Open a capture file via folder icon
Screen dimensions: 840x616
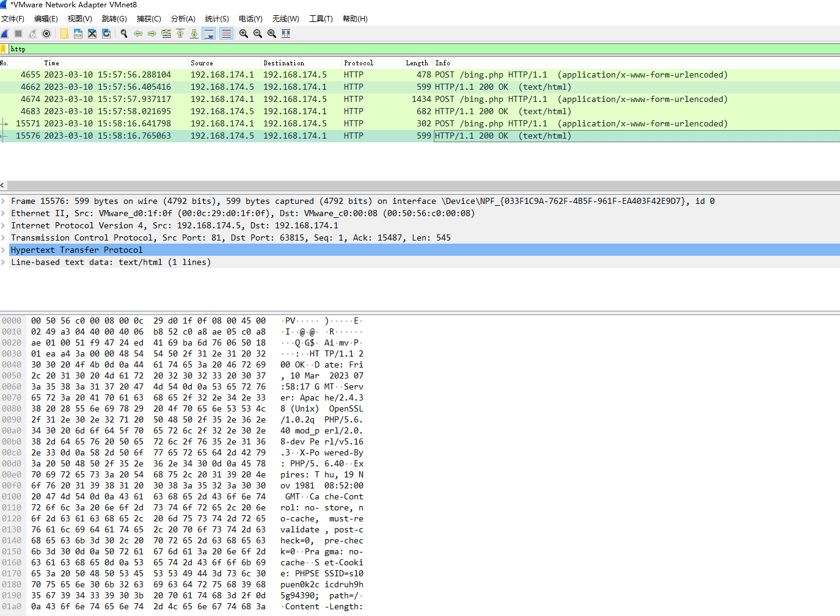click(x=64, y=34)
